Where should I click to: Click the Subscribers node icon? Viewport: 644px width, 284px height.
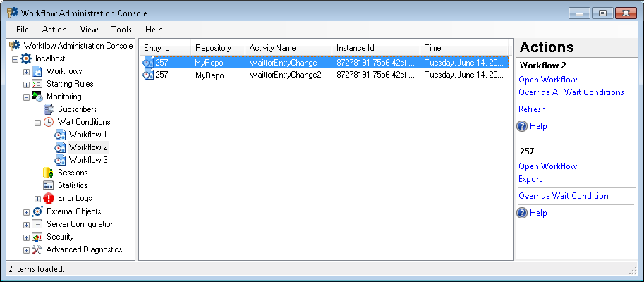(49, 109)
